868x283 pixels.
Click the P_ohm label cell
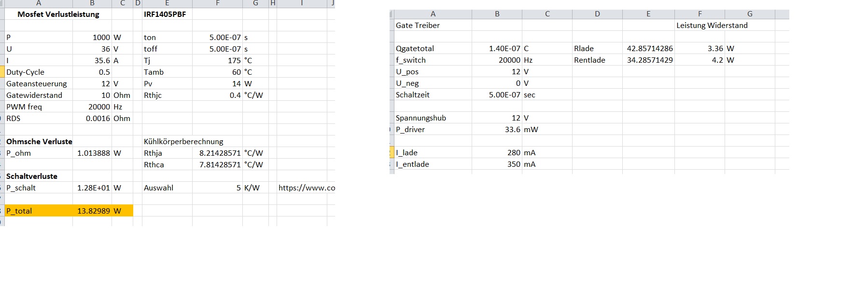(x=39, y=153)
